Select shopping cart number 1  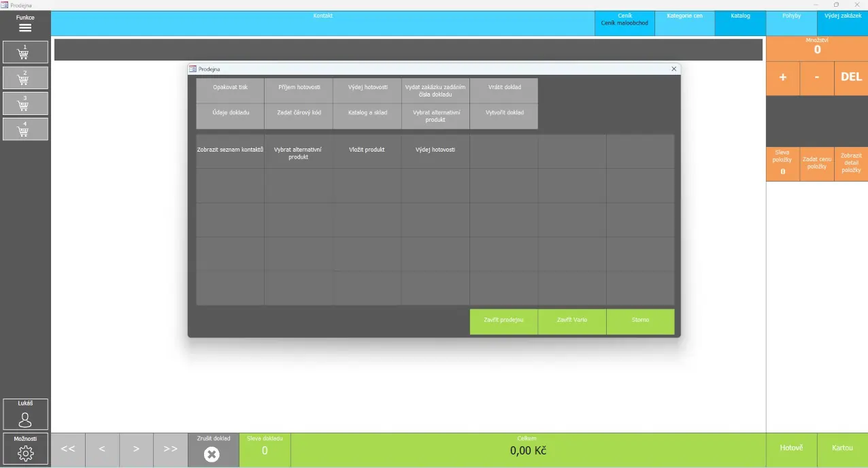click(25, 52)
